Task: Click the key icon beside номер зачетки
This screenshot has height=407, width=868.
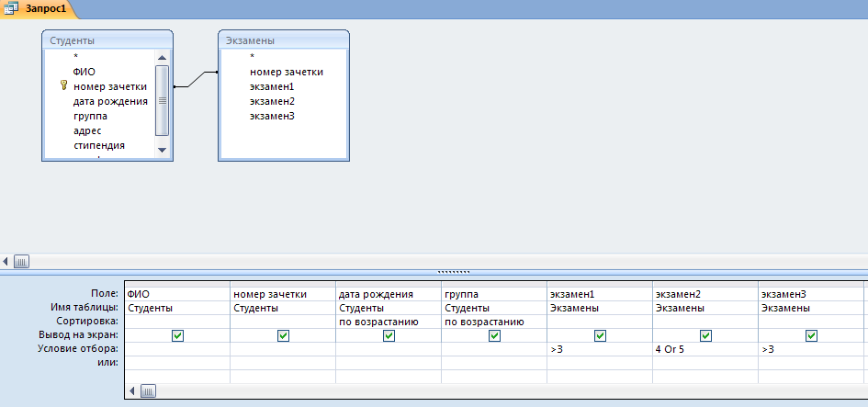Action: pos(63,85)
